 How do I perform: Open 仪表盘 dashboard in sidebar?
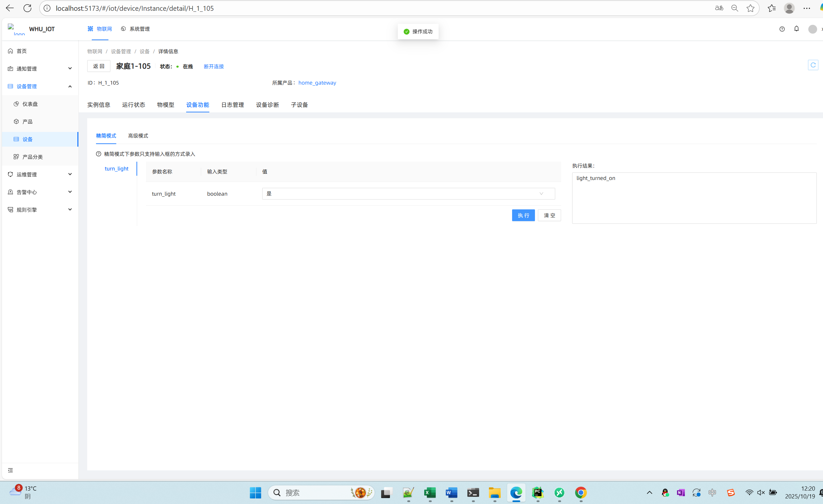pyautogui.click(x=30, y=104)
